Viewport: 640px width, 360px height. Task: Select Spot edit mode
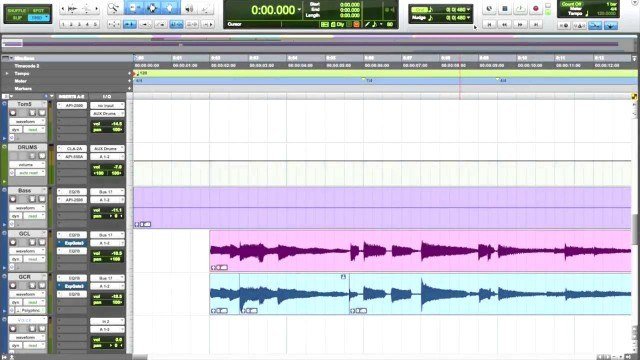click(39, 10)
